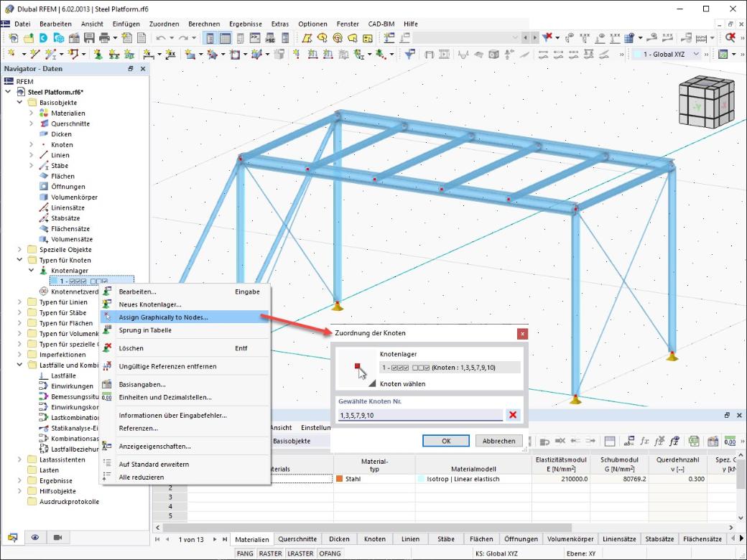Viewport: 747px width, 560px height.
Task: Click the red X clear selected nodes icon
Action: (513, 415)
